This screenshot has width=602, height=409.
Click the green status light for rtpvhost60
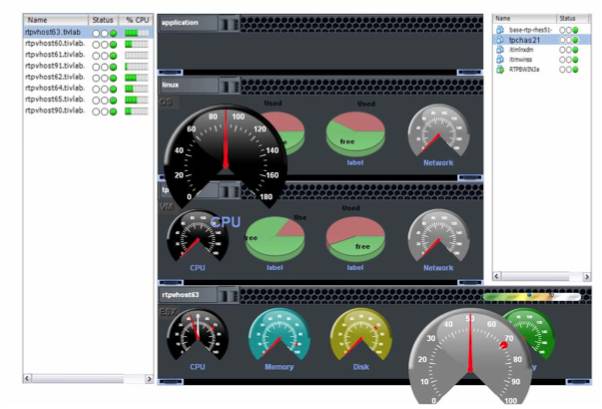click(x=114, y=45)
